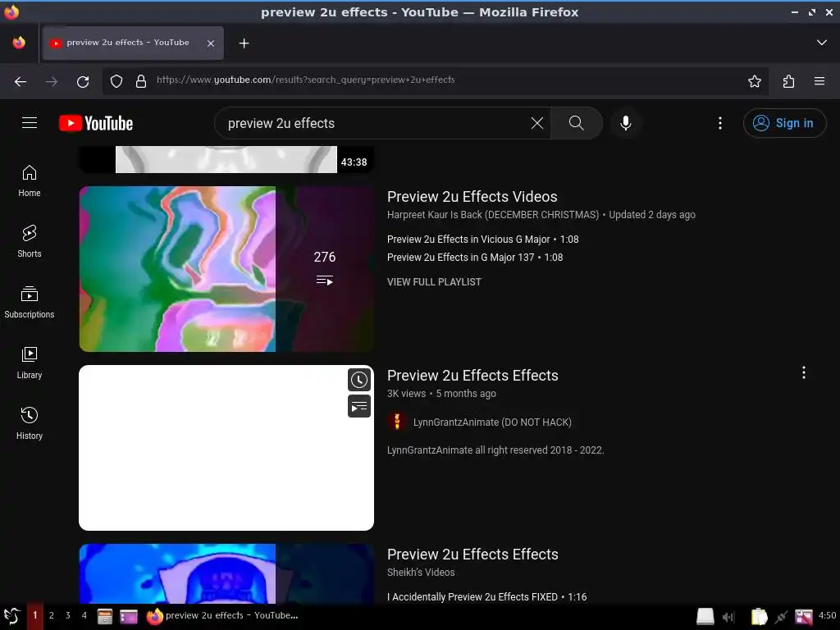The image size is (840, 630).
Task: Open the Firefox application menu
Action: [x=819, y=81]
